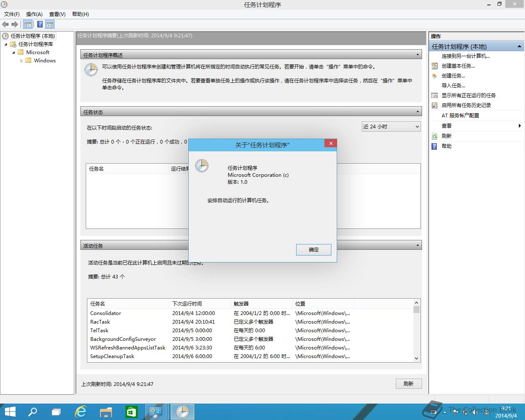Image resolution: width=525 pixels, height=420 pixels.
Task: Click the 显示所有正在运行的任务 icon
Action: coord(435,96)
